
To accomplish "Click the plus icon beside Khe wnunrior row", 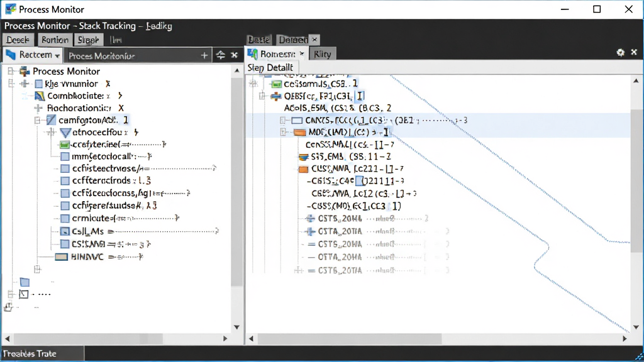I will click(25, 84).
